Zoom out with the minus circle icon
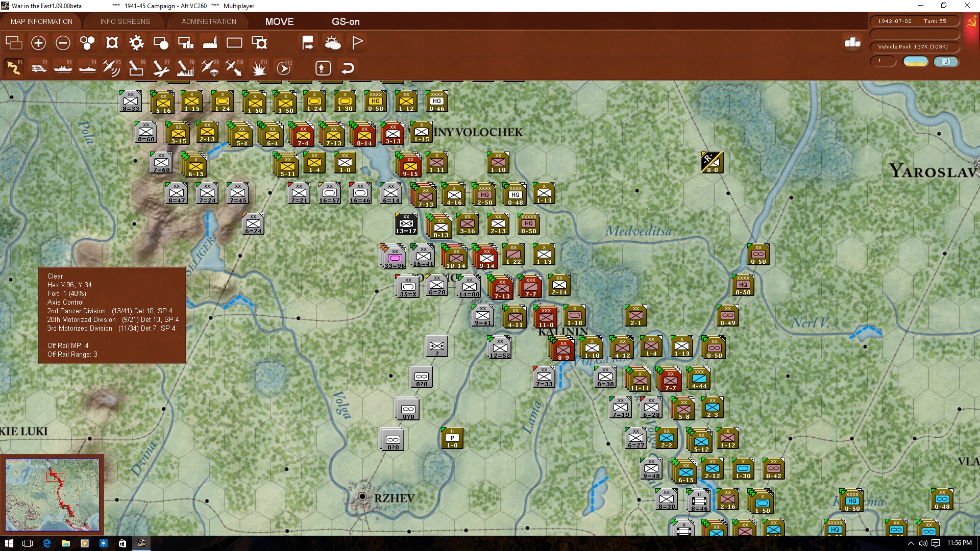This screenshot has width=980, height=551. 63,43
